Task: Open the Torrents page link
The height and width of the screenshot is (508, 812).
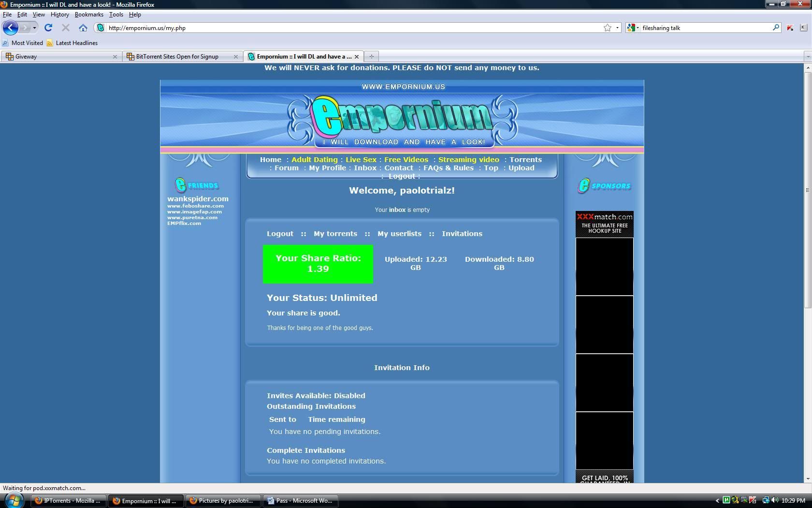Action: 525,160
